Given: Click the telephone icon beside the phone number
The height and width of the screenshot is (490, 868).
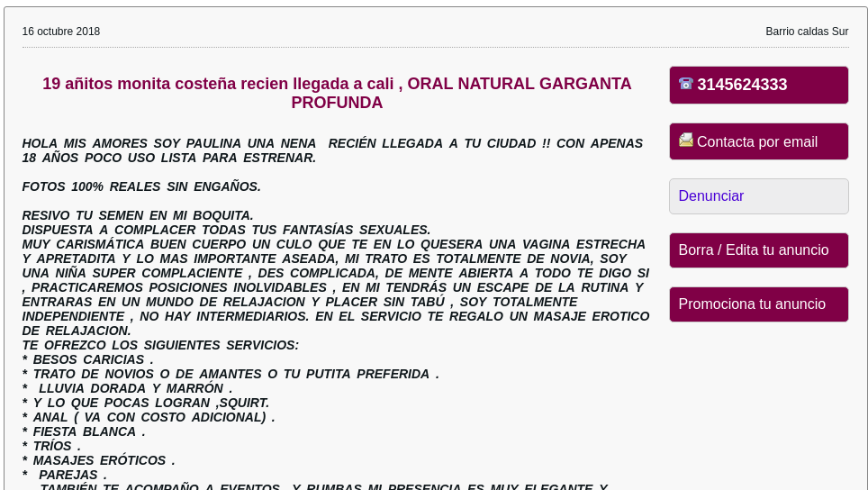Looking at the screenshot, I should [685, 84].
